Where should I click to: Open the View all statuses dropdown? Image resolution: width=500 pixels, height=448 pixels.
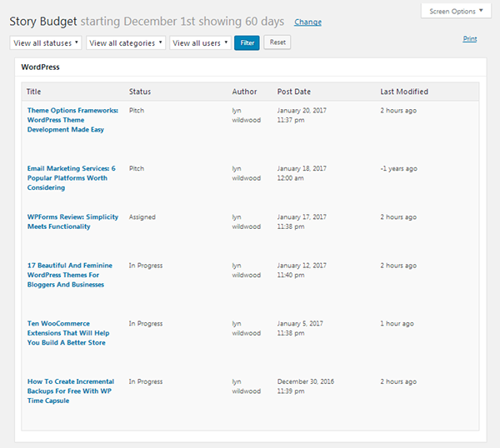(x=46, y=42)
